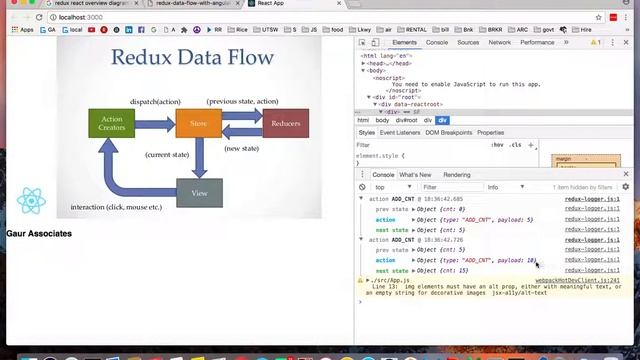This screenshot has height=360, width=640.
Task: Click the React logo image on the page
Action: coord(31,201)
